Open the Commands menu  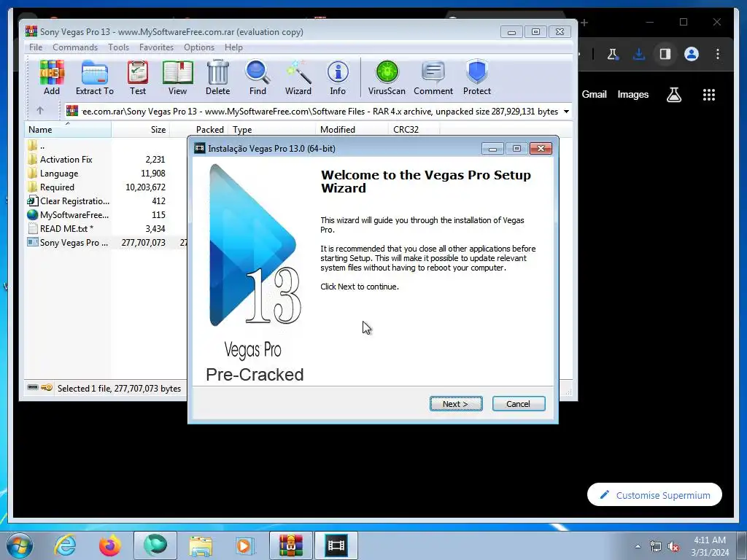[75, 47]
